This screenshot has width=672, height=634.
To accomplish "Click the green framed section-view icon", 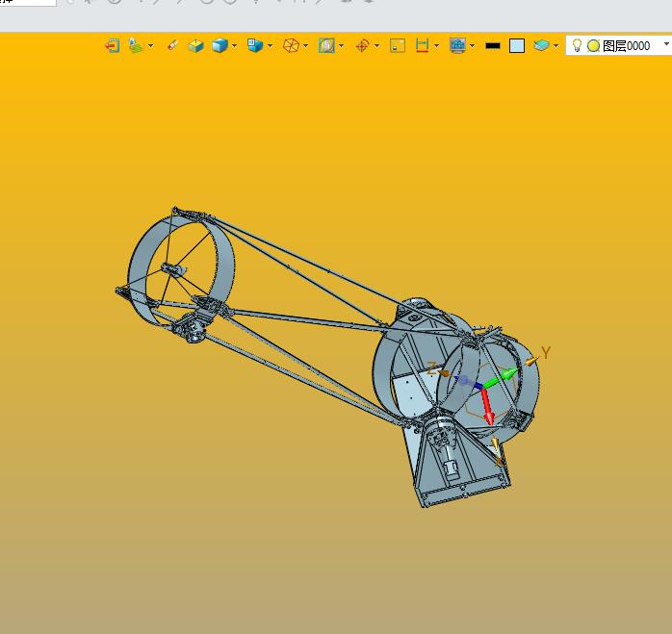I will coord(326,45).
